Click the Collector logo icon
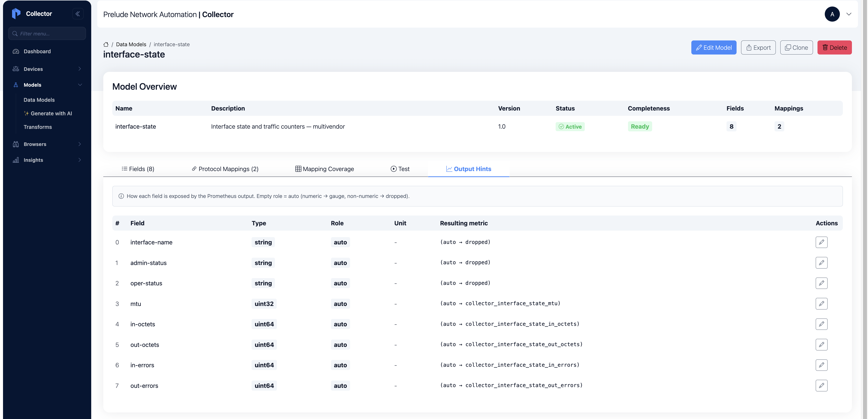The width and height of the screenshot is (868, 419). click(16, 14)
